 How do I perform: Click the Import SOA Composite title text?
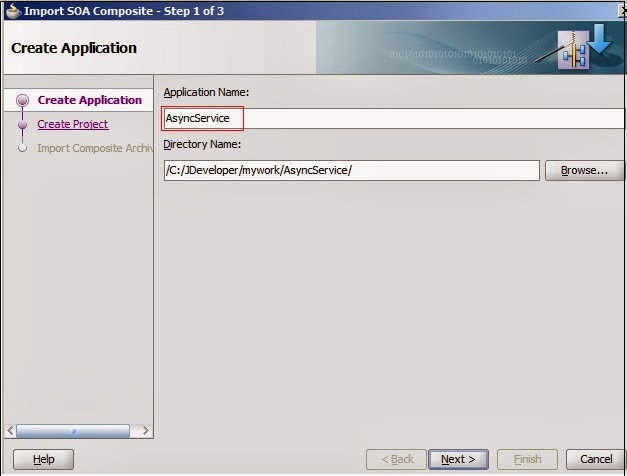(124, 11)
